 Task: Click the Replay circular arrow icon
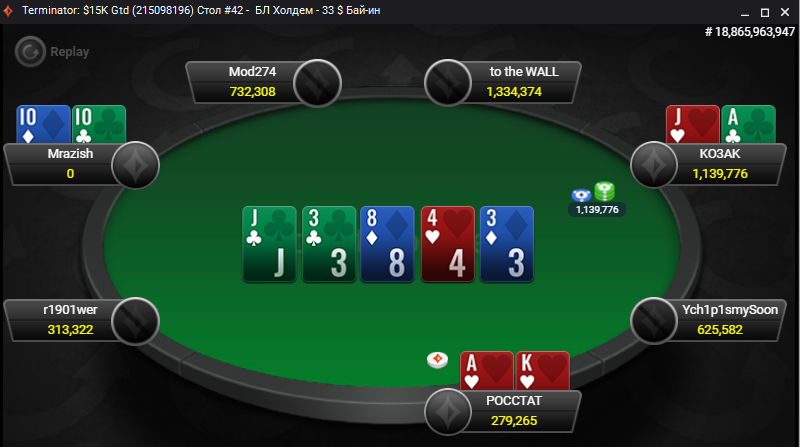click(x=30, y=52)
